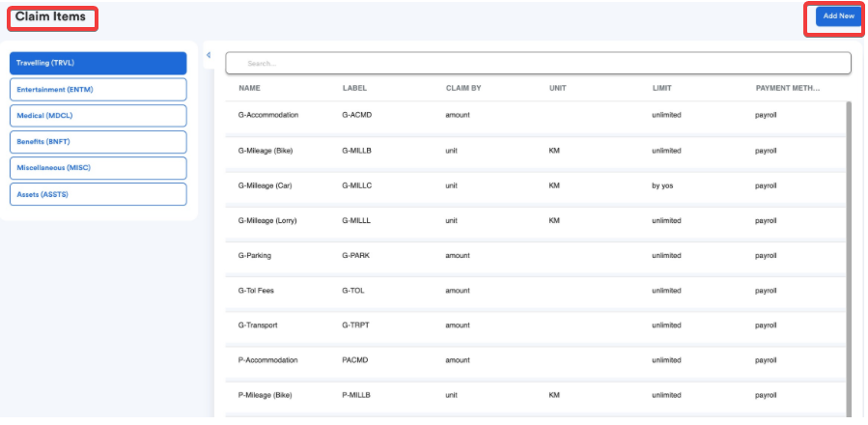Open the G-Mileage (Bike) row
This screenshot has width=868, height=425.
pos(536,151)
